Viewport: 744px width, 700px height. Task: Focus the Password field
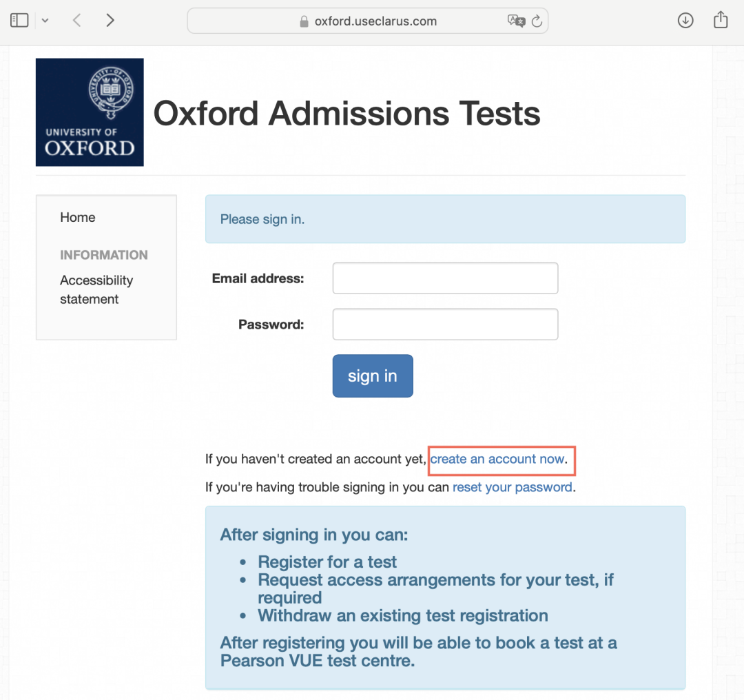pos(445,324)
